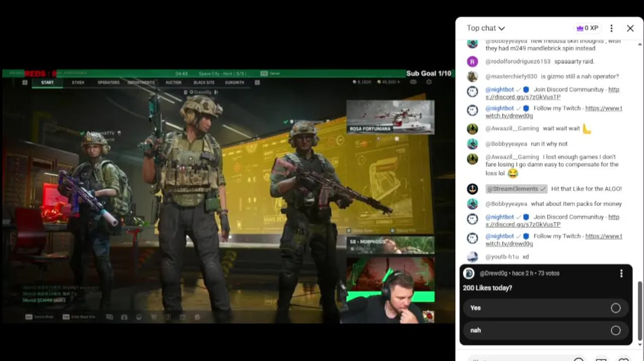The width and height of the screenshot is (644, 361).
Task: Click masterchiefy830's avatar
Action: (x=472, y=77)
